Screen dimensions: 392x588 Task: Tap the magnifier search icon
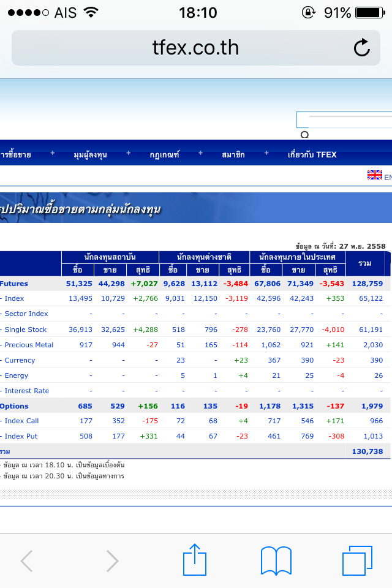click(x=304, y=135)
